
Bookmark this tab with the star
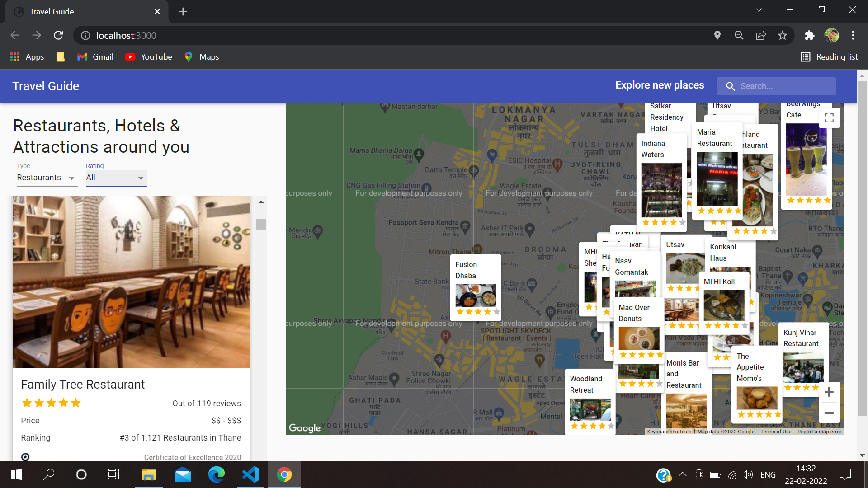783,35
